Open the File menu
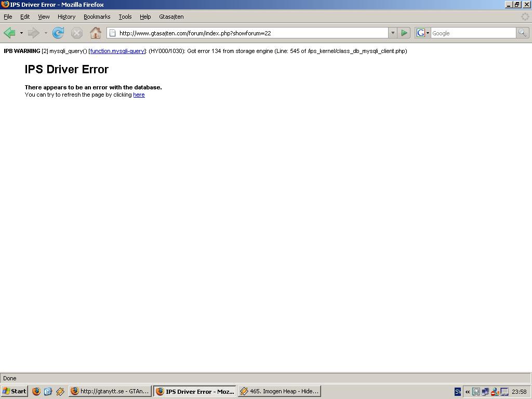532x399 pixels. tap(8, 17)
